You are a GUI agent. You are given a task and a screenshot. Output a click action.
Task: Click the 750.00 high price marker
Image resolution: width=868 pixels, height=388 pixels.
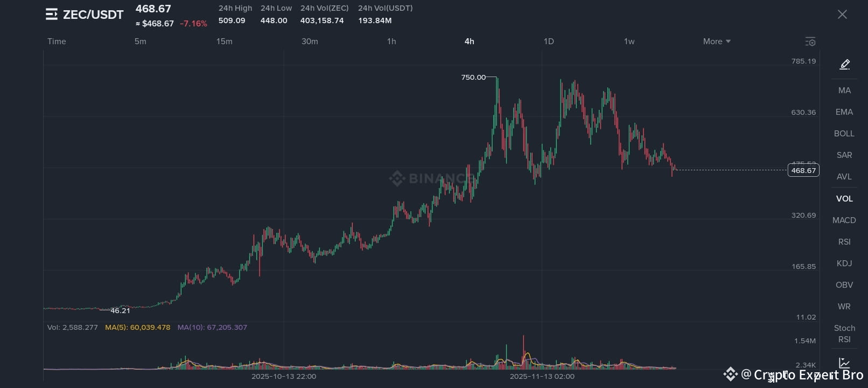[473, 78]
